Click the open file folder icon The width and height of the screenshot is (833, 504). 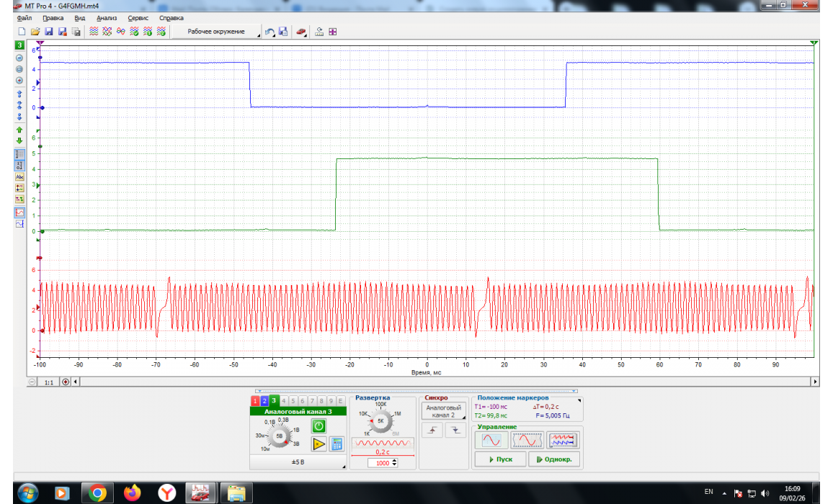35,32
